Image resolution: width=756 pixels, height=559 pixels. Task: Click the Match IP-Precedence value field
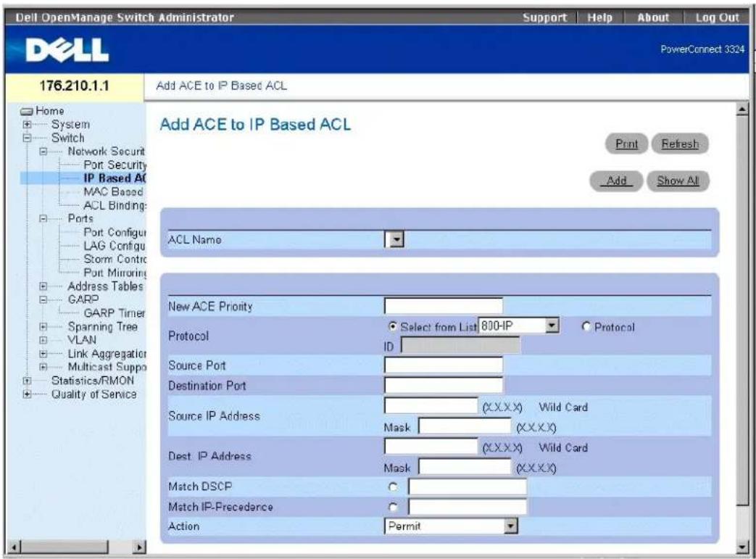468,506
